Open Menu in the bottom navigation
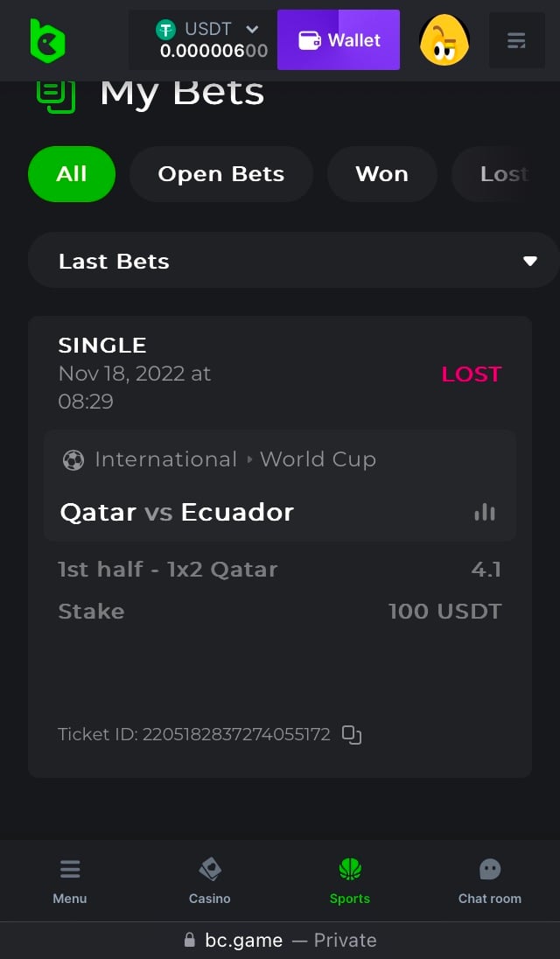Viewport: 560px width, 959px height. (70, 880)
